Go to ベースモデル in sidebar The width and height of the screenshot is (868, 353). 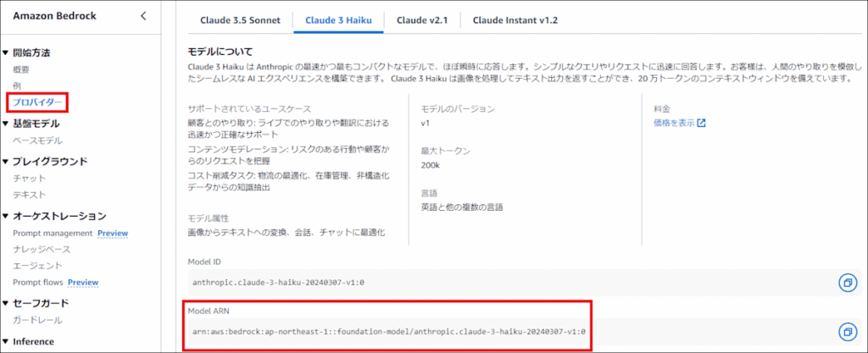[x=37, y=141]
